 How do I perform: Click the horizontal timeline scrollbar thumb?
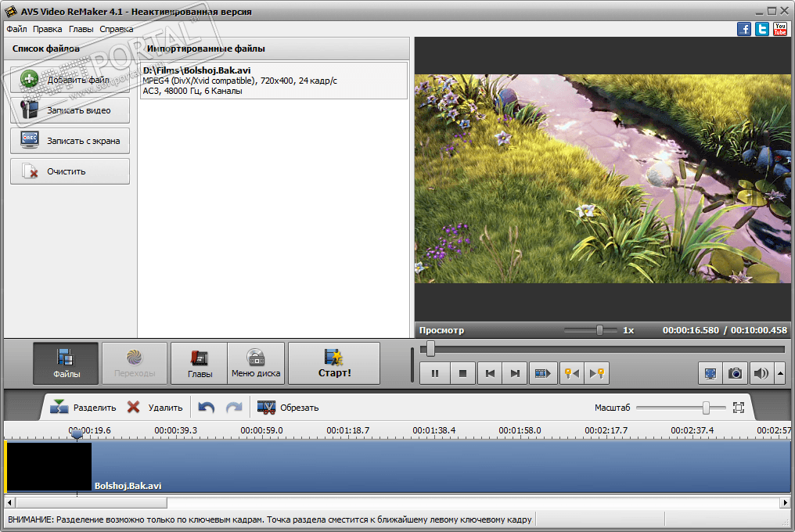[x=92, y=502]
